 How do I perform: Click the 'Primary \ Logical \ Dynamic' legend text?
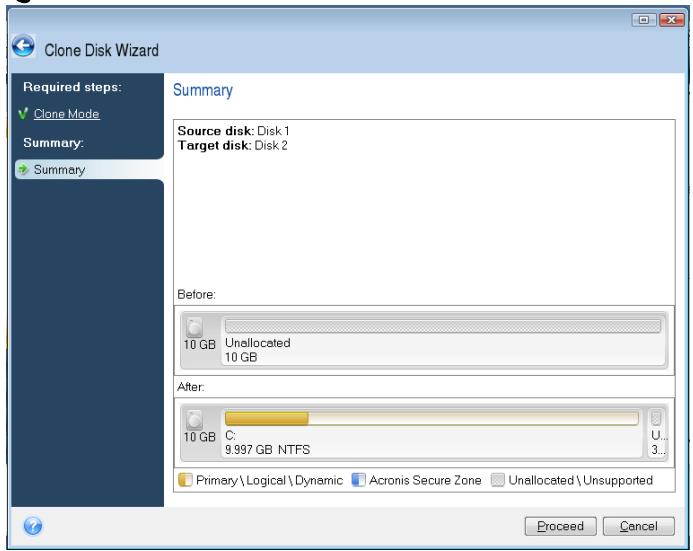[269, 480]
